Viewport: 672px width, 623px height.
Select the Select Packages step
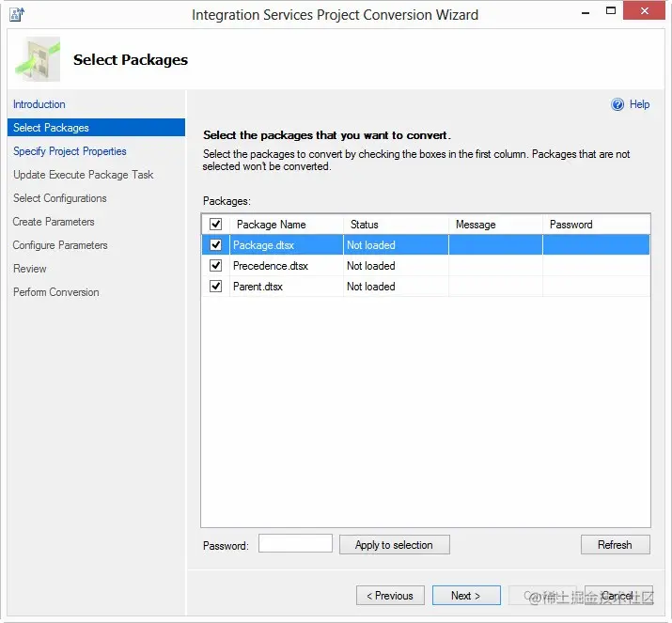(96, 127)
